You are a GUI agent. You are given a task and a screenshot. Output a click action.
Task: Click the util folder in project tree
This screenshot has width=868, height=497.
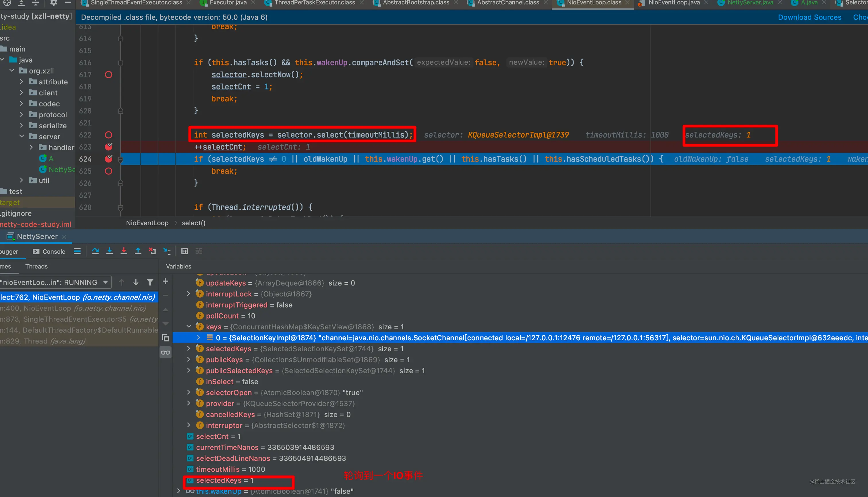(44, 180)
